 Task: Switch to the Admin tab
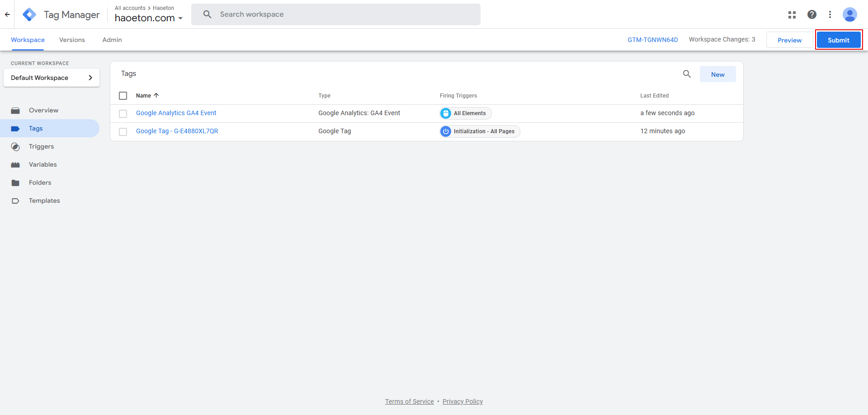click(x=112, y=40)
